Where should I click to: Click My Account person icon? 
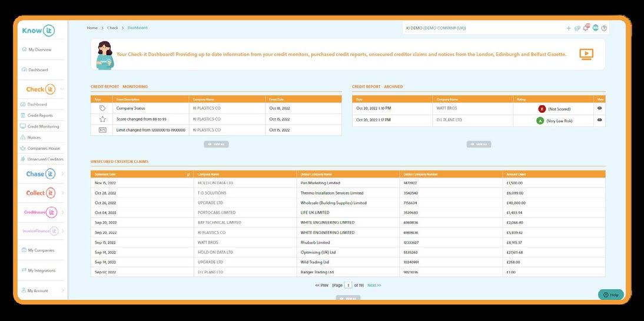pyautogui.click(x=24, y=290)
